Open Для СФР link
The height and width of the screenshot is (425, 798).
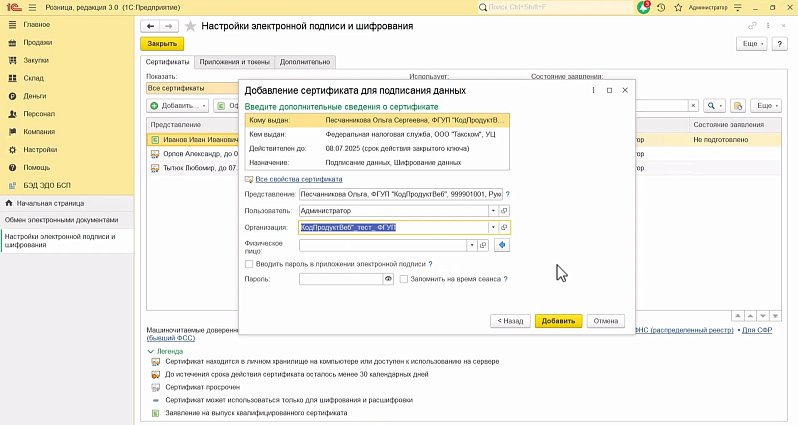coord(757,330)
